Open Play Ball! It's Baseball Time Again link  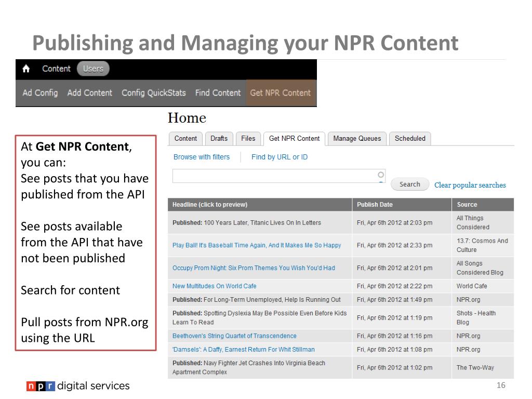[257, 245]
